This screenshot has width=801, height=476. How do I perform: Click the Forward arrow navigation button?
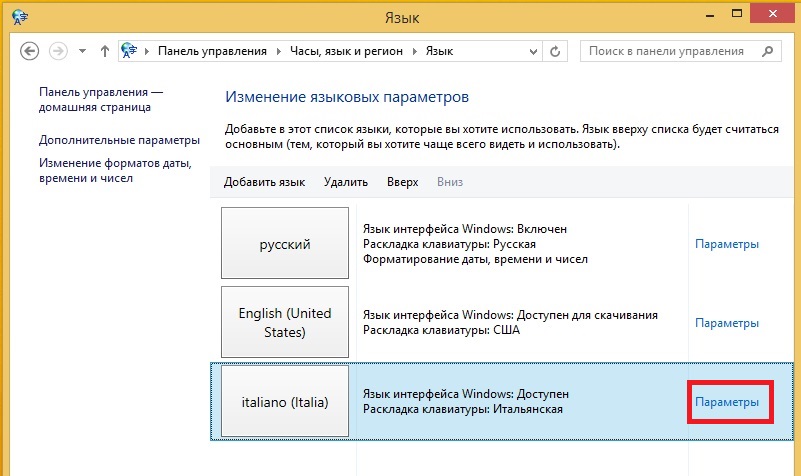(x=58, y=51)
